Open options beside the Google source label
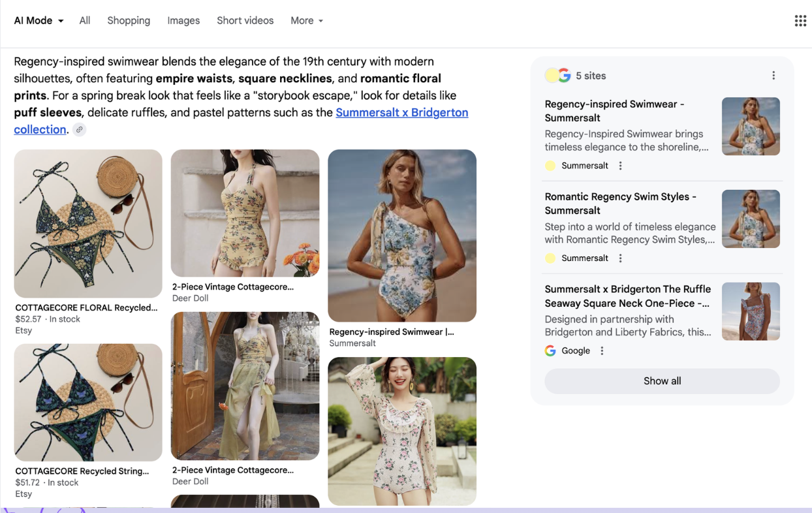 pos(602,351)
